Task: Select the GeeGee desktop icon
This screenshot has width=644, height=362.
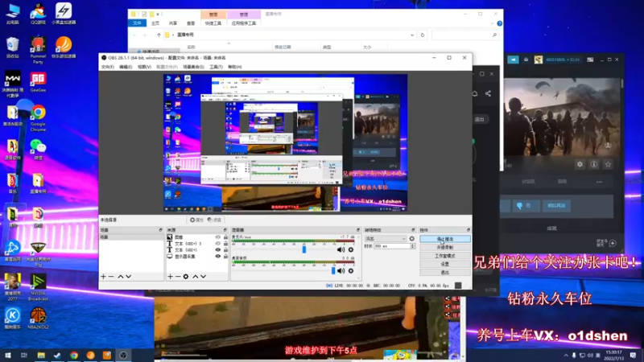Action: [x=38, y=82]
